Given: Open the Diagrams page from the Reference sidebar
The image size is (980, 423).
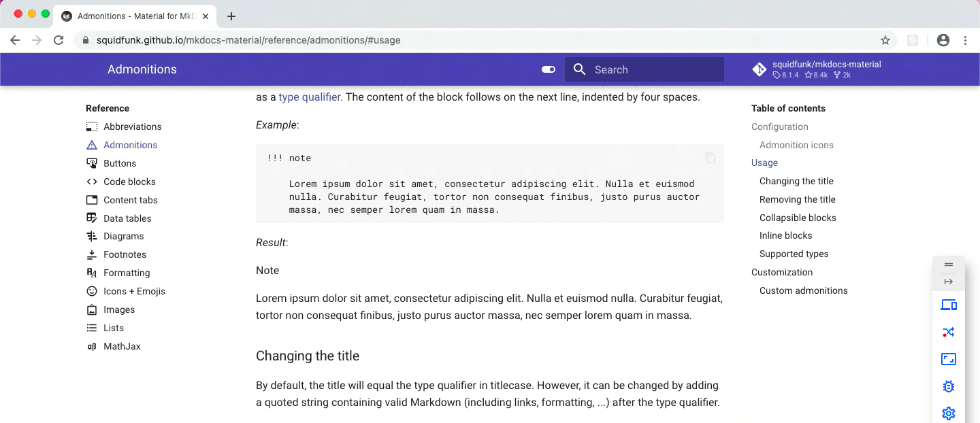Looking at the screenshot, I should 124,236.
